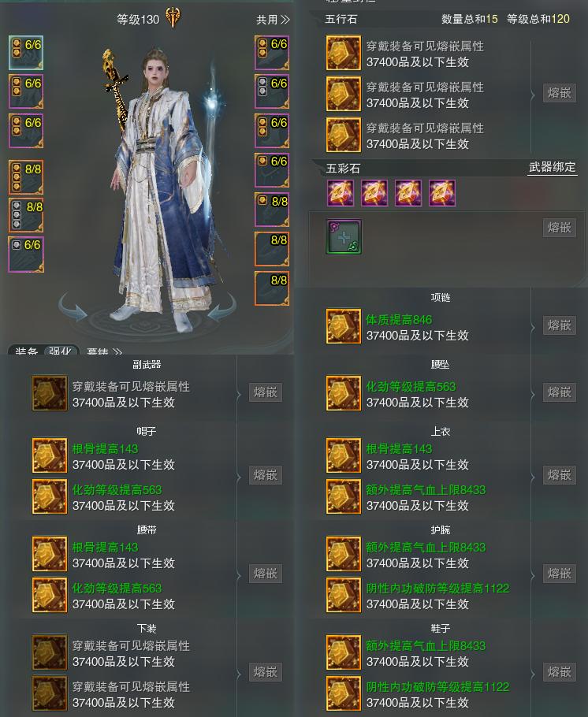The image size is (588, 717).
Task: Click the 熔嵌 button for 副武器
Action: click(x=266, y=392)
